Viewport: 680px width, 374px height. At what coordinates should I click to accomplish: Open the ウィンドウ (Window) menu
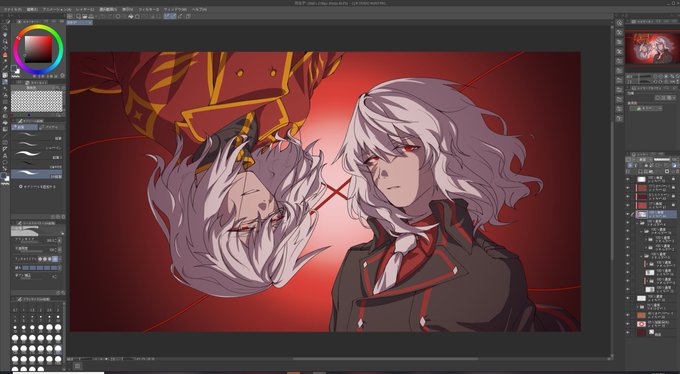[176, 9]
